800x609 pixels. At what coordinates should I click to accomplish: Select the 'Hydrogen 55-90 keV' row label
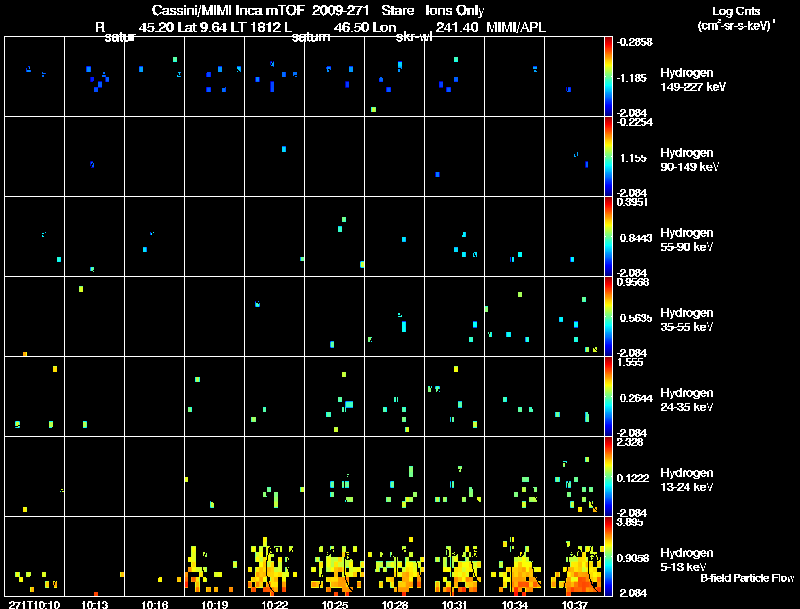click(x=687, y=240)
